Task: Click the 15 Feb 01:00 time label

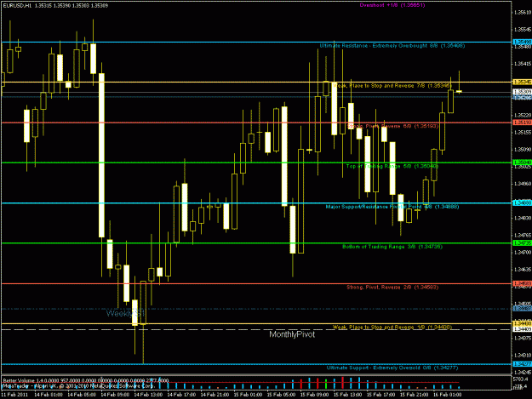Action: pyautogui.click(x=249, y=395)
